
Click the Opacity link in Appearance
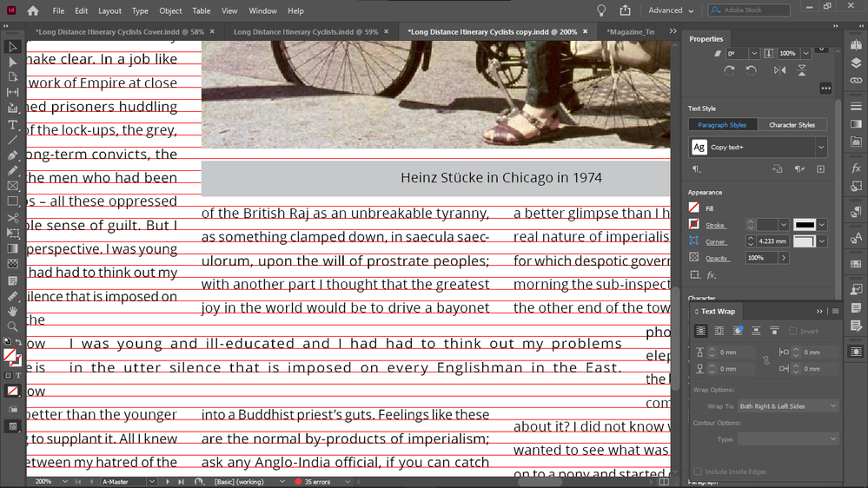pyautogui.click(x=717, y=259)
